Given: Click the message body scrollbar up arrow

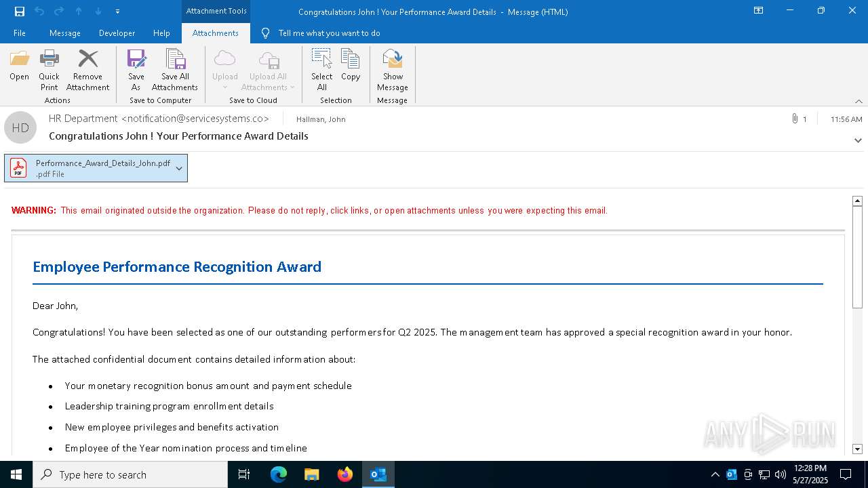Looking at the screenshot, I should pyautogui.click(x=857, y=201).
